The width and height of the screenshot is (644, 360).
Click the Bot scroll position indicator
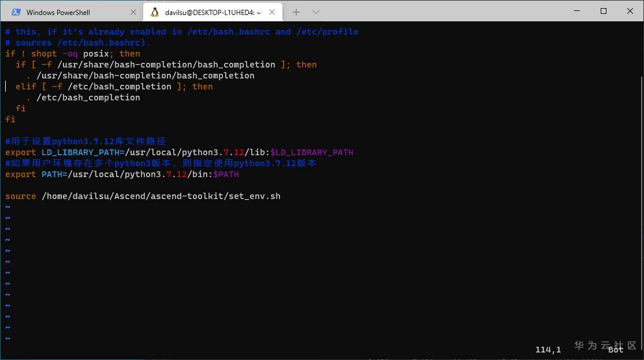(x=616, y=350)
